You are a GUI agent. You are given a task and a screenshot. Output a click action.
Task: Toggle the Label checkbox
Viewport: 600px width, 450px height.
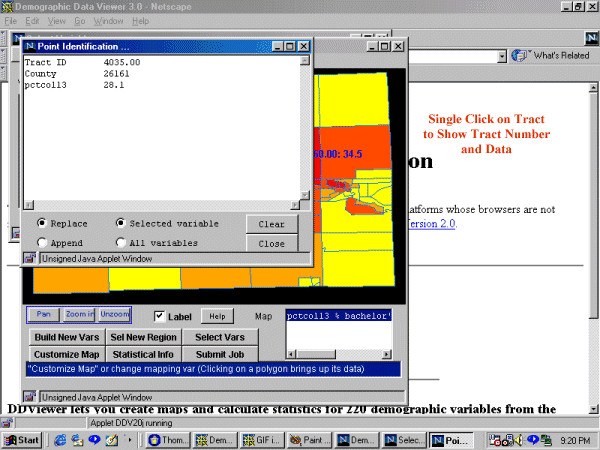160,316
